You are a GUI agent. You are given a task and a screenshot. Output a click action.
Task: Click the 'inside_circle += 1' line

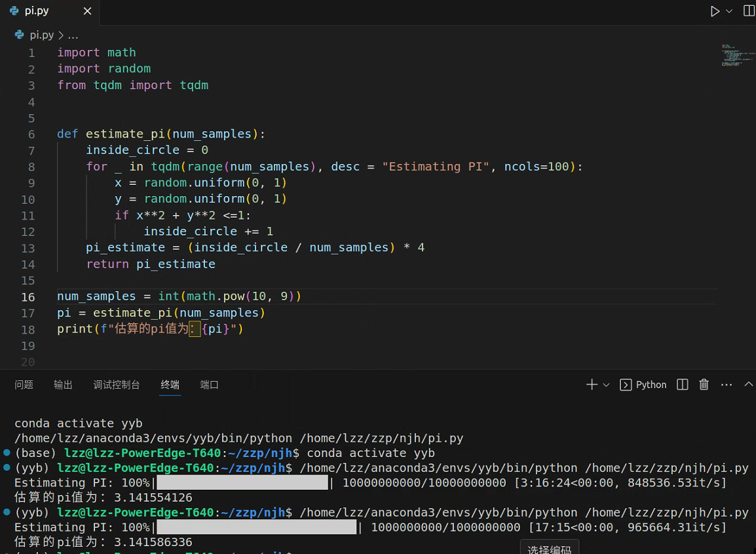[208, 231]
